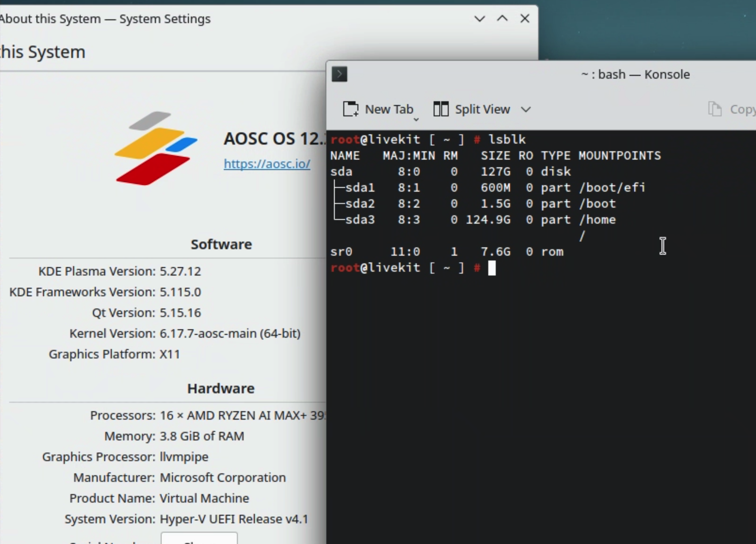
Task: Click the 'Split View' text label
Action: click(x=482, y=109)
